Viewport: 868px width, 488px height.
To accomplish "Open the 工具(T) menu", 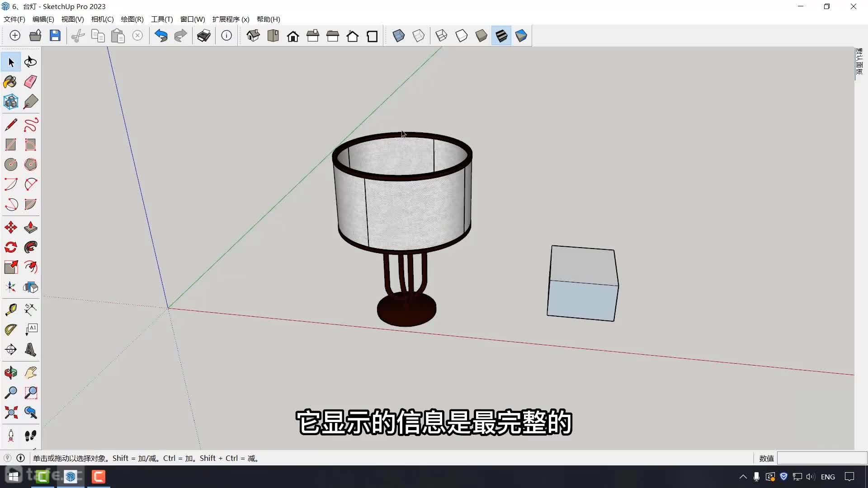I will pos(162,19).
